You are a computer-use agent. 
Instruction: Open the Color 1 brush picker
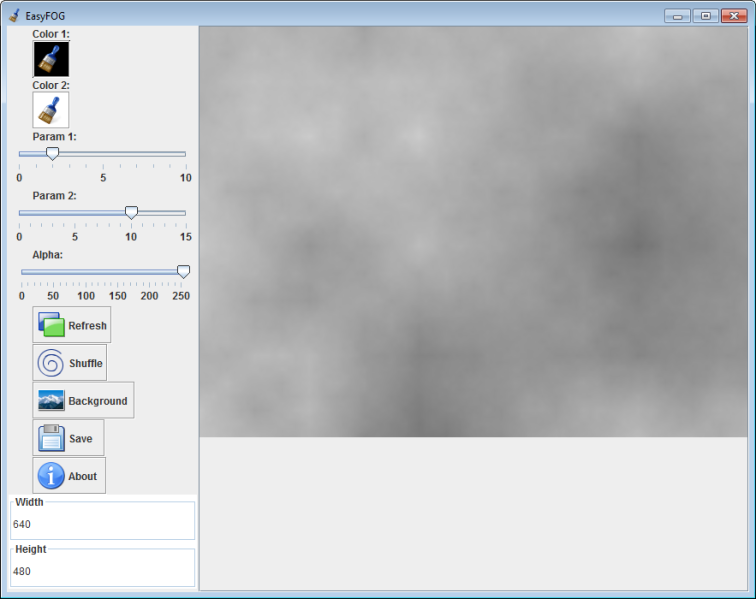(x=51, y=59)
